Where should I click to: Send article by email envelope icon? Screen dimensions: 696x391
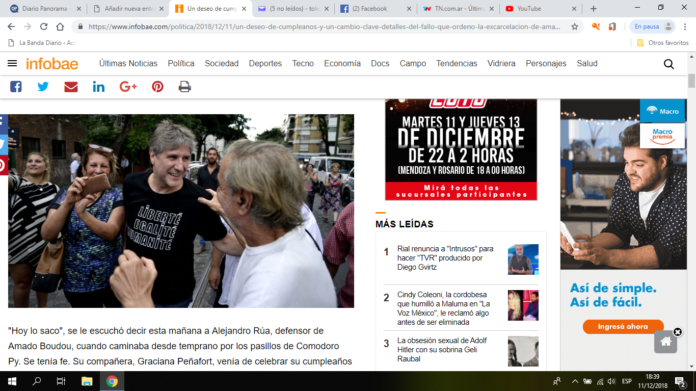point(71,87)
